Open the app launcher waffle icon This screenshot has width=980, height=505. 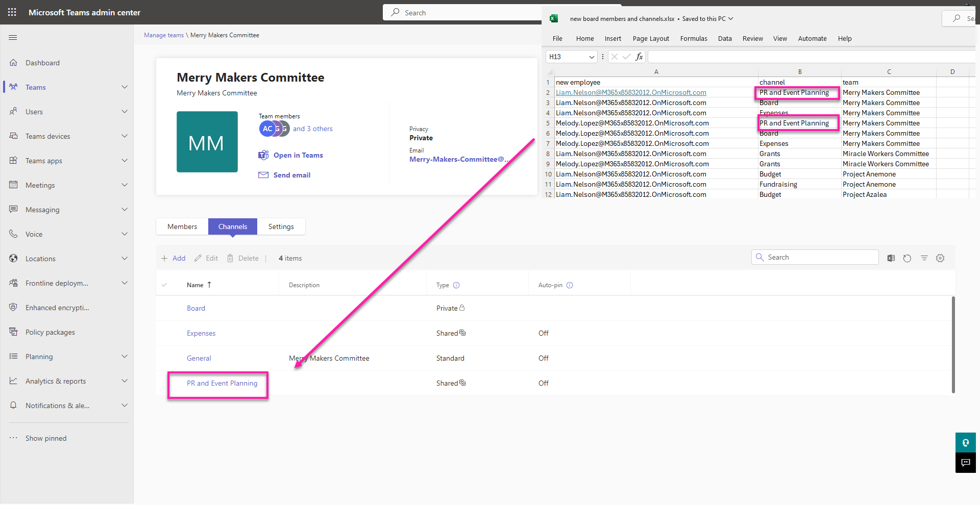12,12
